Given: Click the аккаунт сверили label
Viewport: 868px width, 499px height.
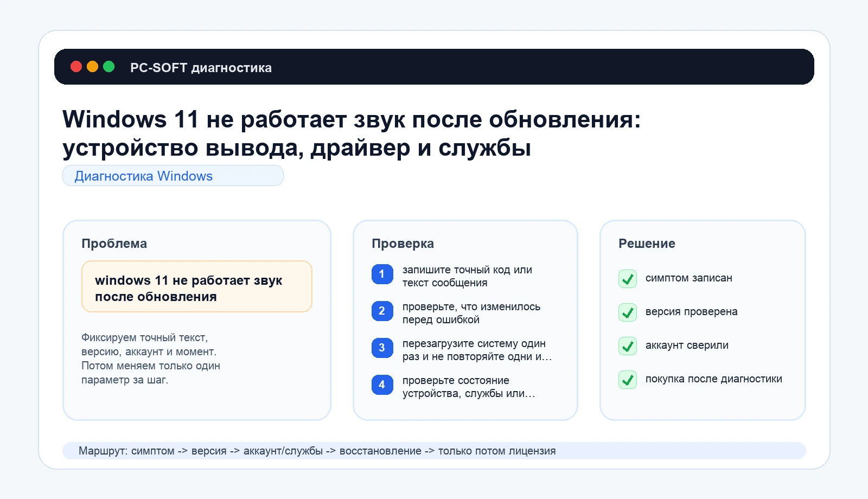Looking at the screenshot, I should click(x=687, y=346).
